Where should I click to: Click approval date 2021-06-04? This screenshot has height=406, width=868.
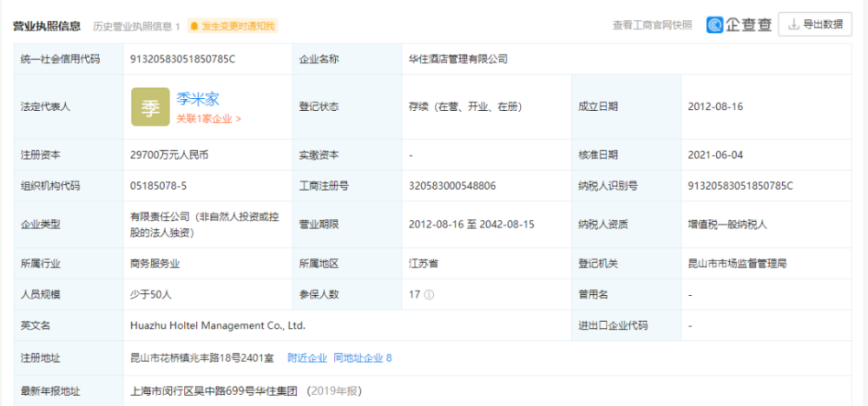[x=715, y=155]
